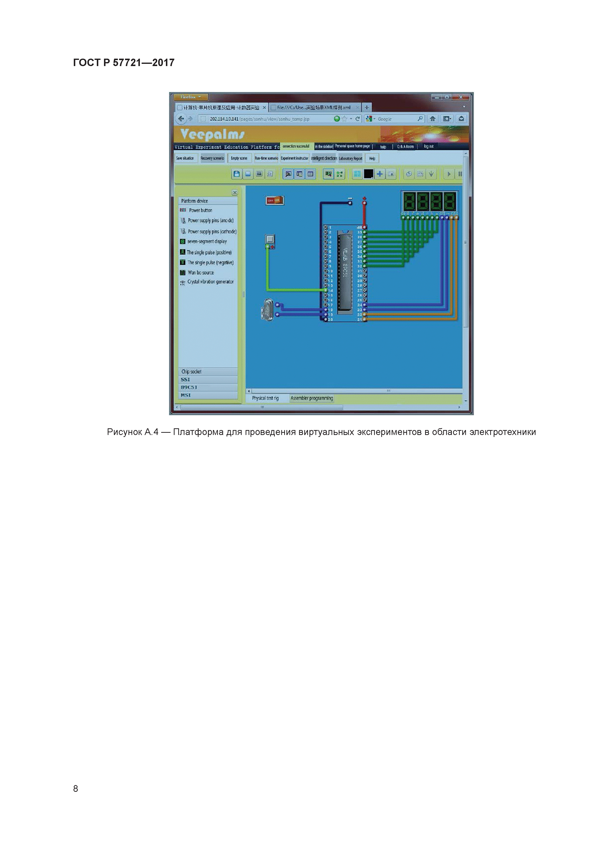Pause the simulation with the pause icon

460,174
